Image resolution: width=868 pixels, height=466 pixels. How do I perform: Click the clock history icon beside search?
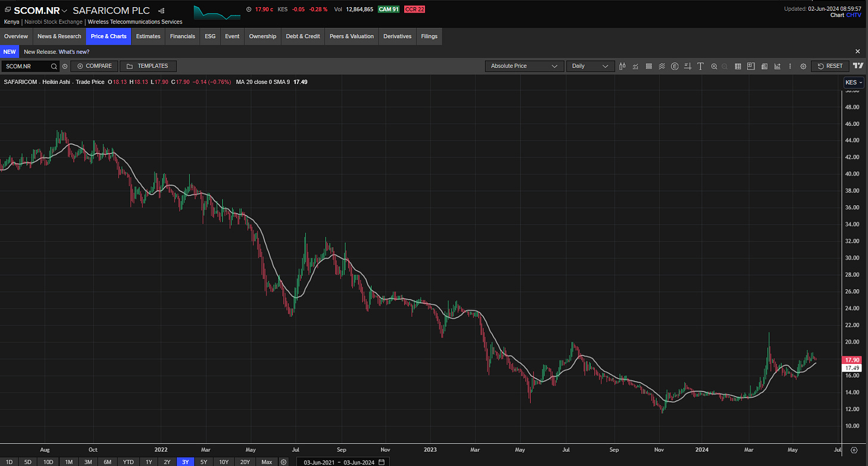pyautogui.click(x=65, y=66)
